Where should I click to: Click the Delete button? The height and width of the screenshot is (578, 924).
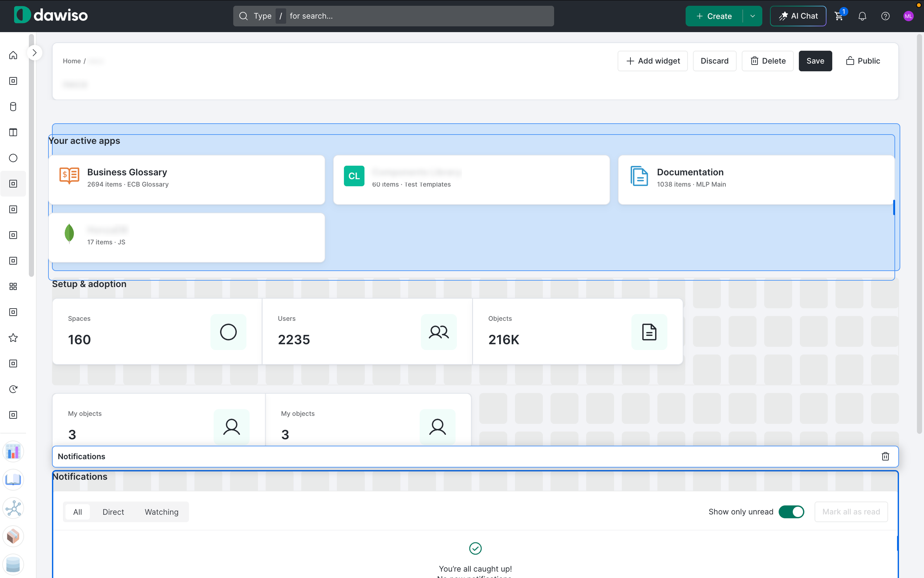[x=767, y=61]
